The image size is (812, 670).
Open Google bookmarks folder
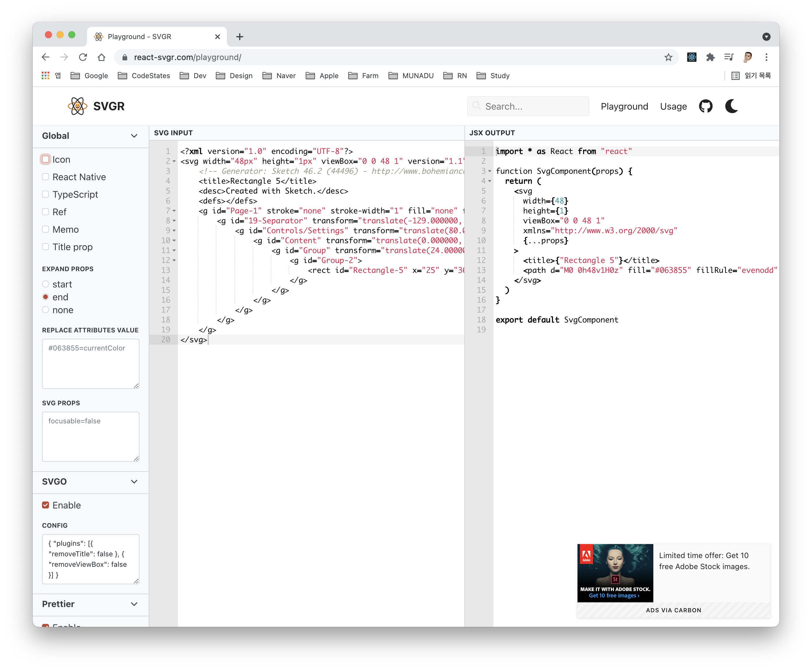point(89,76)
